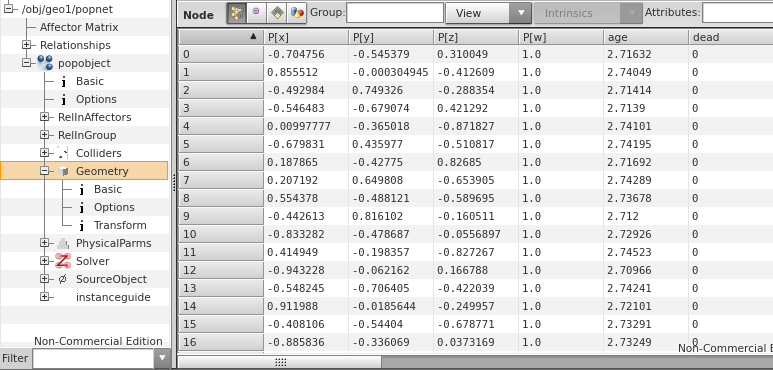
Task: Expand the instanceguide node
Action: pyautogui.click(x=45, y=297)
